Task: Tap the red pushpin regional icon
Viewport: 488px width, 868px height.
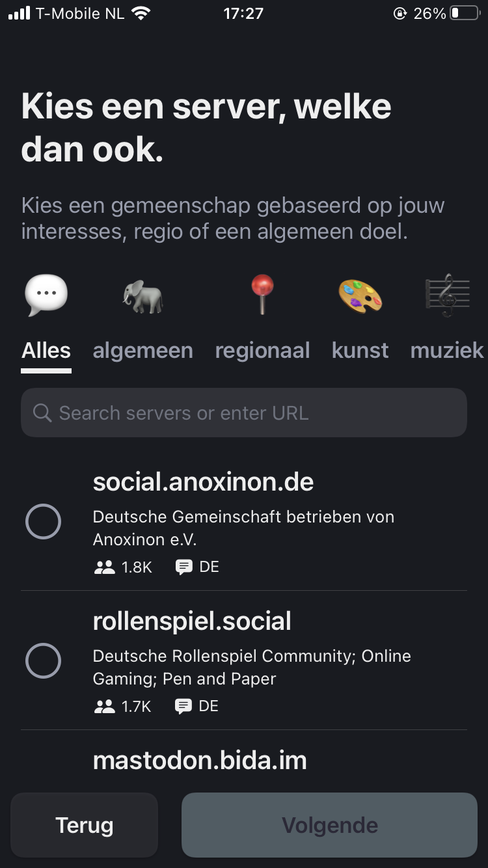Action: click(262, 295)
